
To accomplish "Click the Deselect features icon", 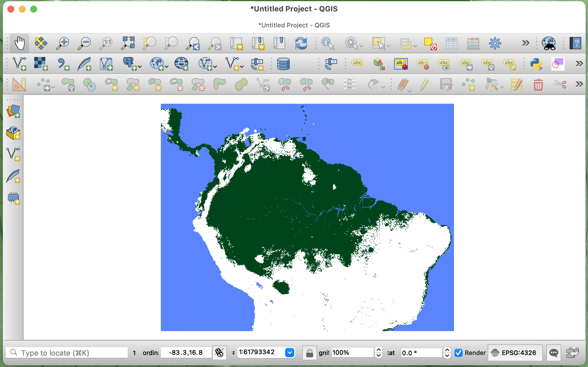I will click(430, 43).
